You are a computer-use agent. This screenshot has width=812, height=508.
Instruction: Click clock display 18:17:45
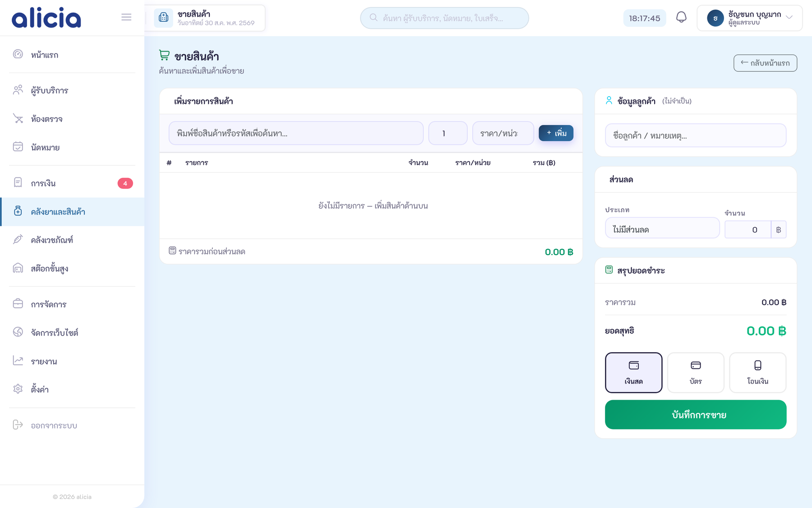click(644, 18)
